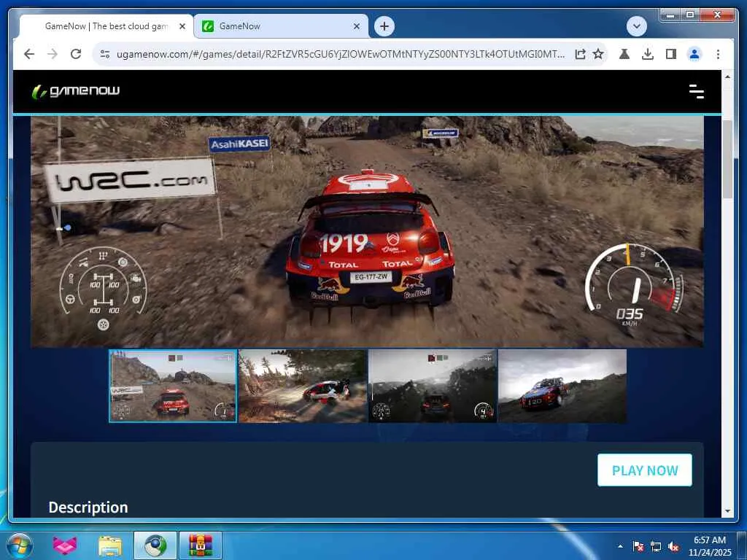Click the browser taskbar icon

point(155,545)
